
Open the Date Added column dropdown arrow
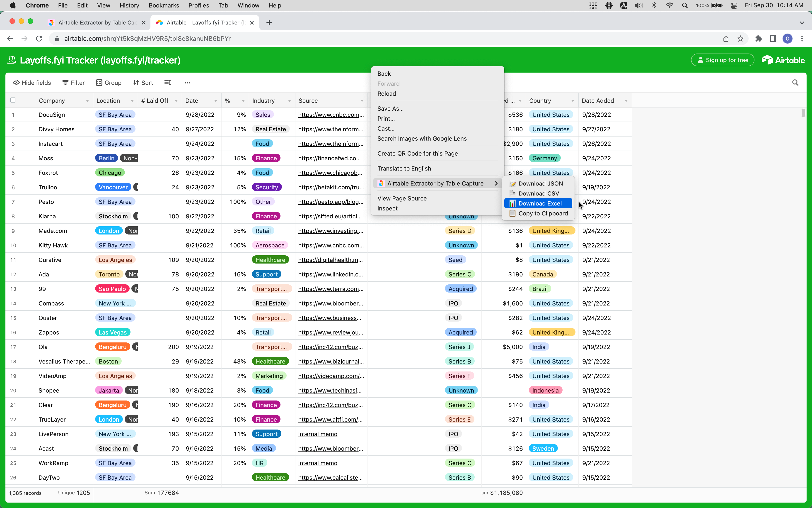626,101
